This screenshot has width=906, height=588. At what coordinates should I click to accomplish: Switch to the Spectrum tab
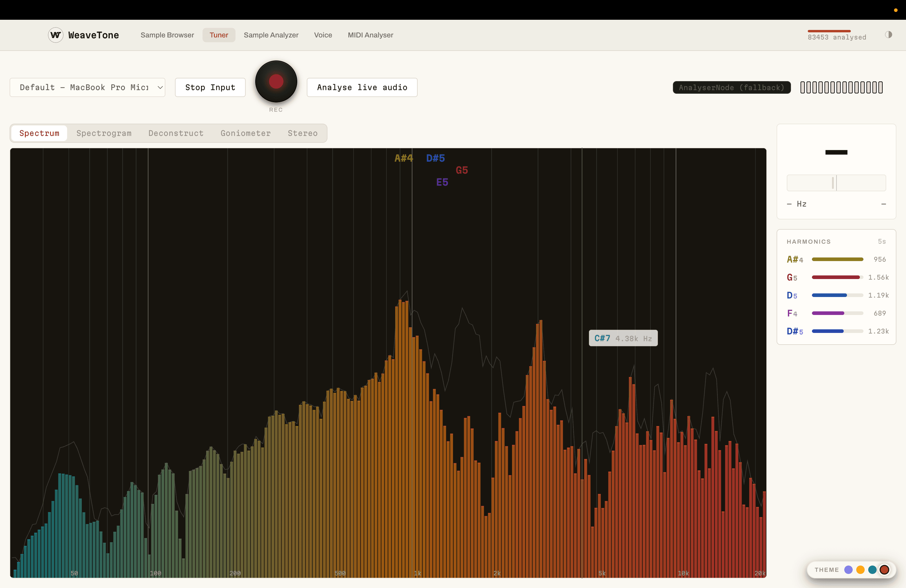[x=39, y=133]
